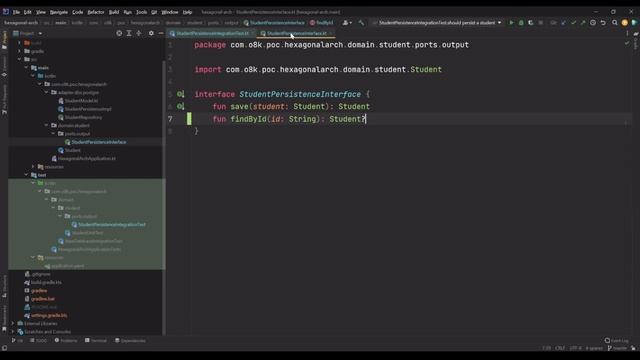Image resolution: width=640 pixels, height=360 pixels.
Task: Open the Window menu
Action: click(x=170, y=12)
